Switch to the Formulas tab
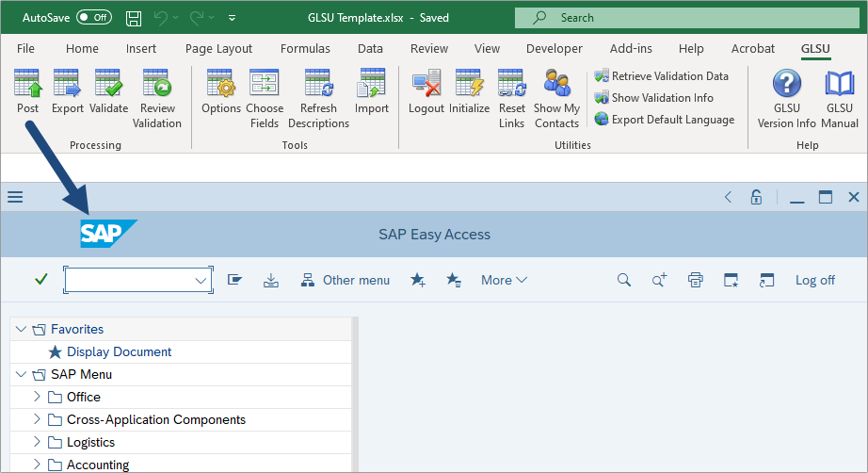Viewport: 868px width, 473px height. tap(305, 49)
